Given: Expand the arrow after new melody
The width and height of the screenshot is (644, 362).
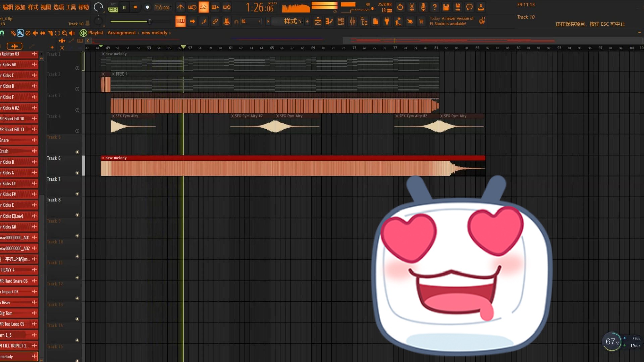Looking at the screenshot, I should [170, 33].
